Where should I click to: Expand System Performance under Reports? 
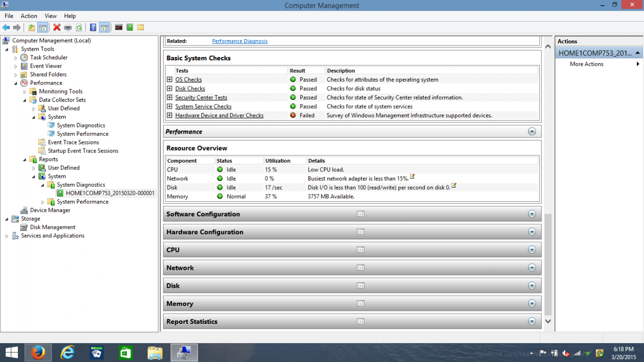[x=42, y=202]
